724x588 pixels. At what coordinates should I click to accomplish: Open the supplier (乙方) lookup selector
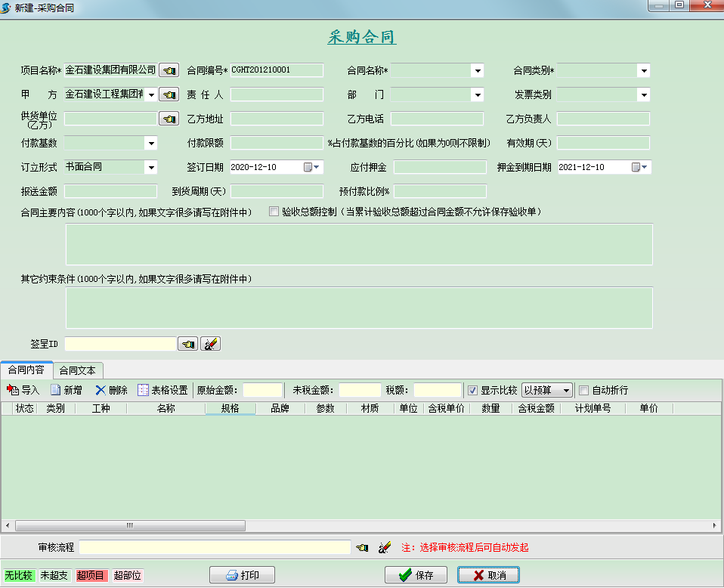pos(169,118)
